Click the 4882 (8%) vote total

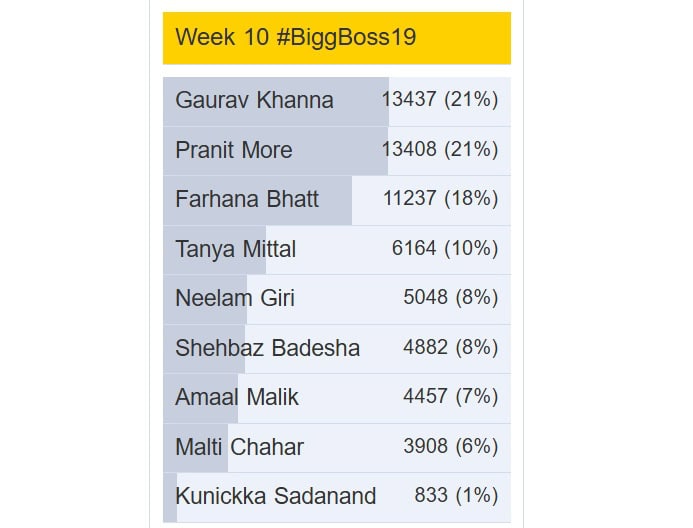tap(450, 347)
